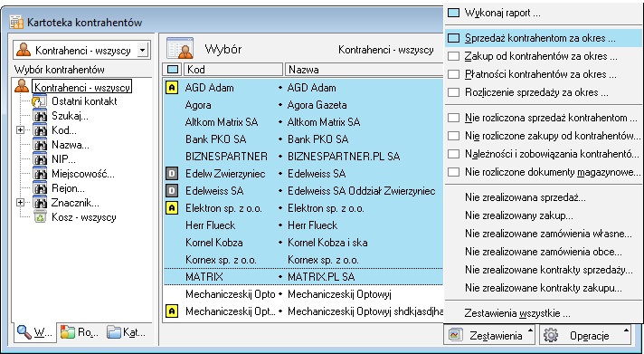Tick Nie rozliczone dokumenty magazynowe checkbox
The width and height of the screenshot is (644, 354).
click(453, 172)
